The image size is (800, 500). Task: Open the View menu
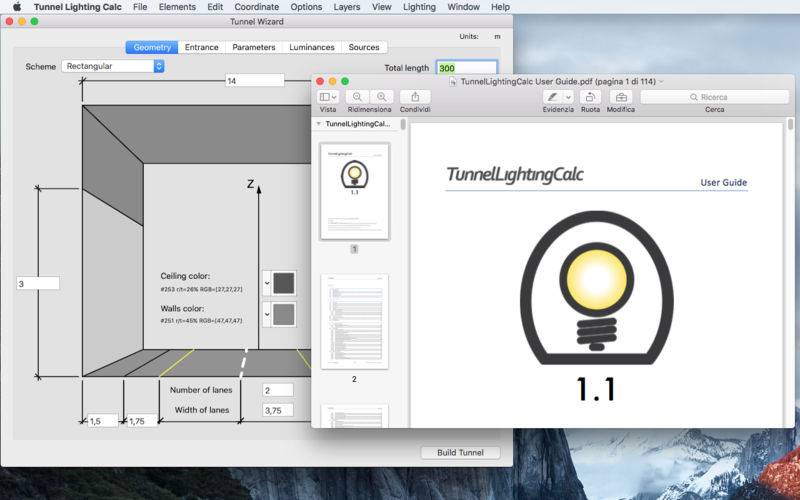click(382, 7)
